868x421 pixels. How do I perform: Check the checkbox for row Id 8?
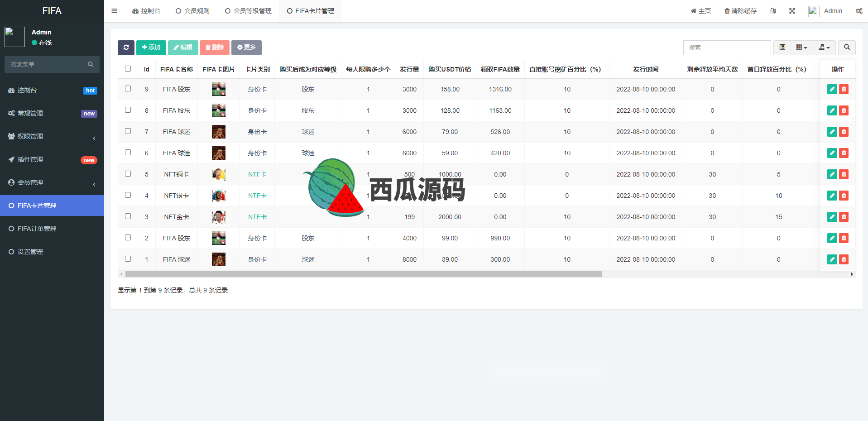128,110
